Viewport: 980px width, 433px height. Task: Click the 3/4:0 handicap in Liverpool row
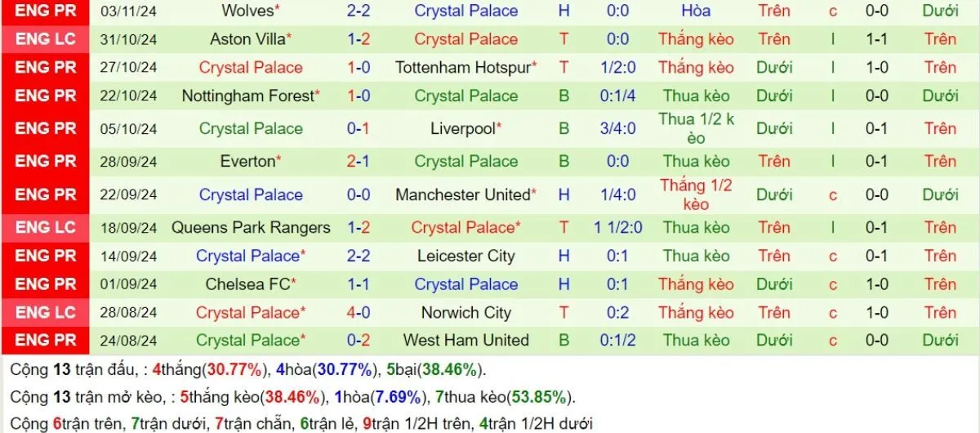point(617,128)
